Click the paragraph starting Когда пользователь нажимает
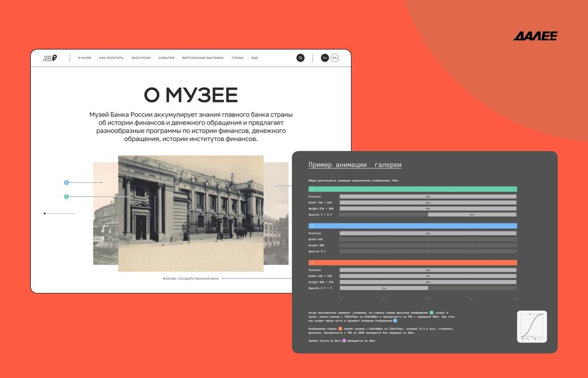 tap(381, 317)
